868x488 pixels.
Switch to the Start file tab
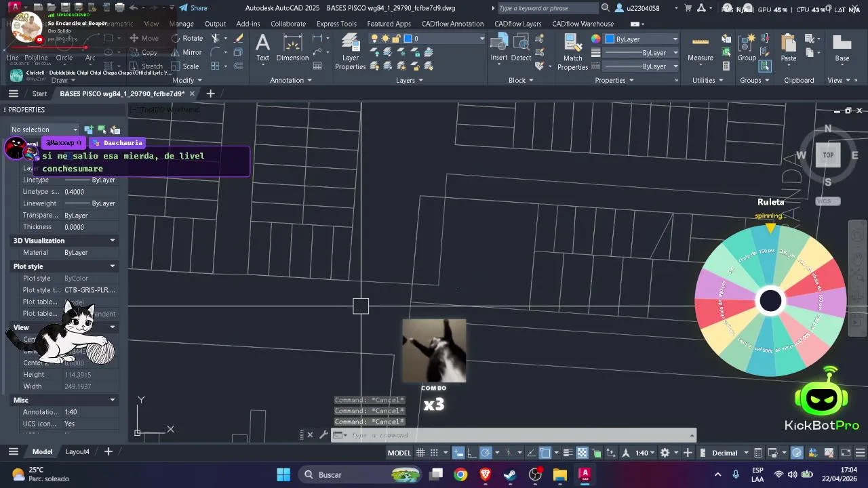[39, 94]
